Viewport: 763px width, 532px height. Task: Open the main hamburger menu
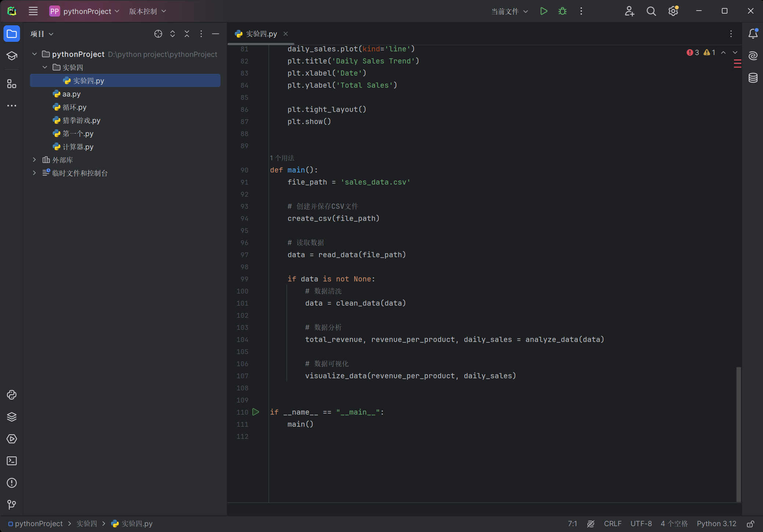click(33, 11)
